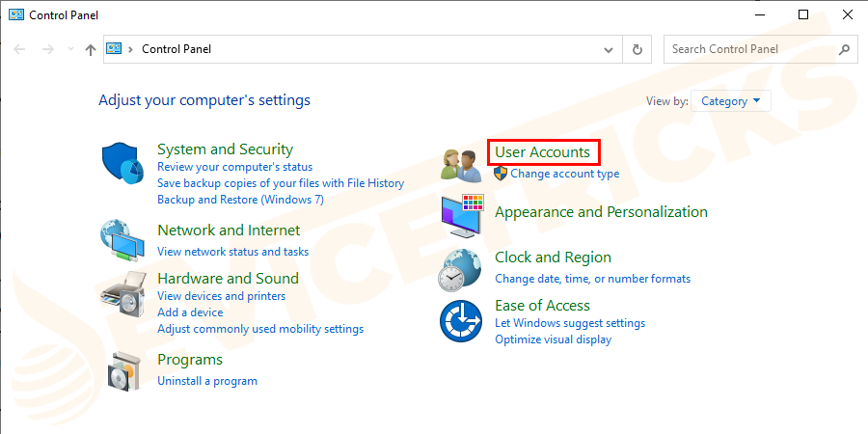Open View network status and tasks
This screenshot has width=868, height=434.
(232, 252)
